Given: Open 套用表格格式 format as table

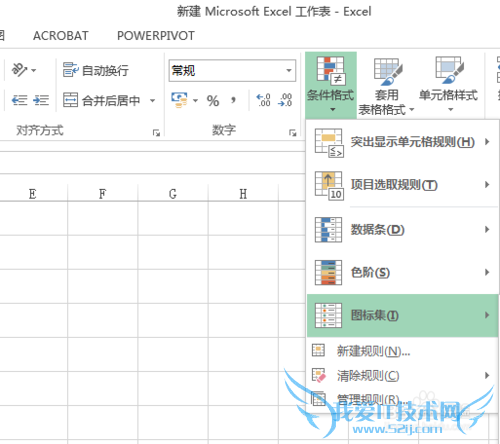Looking at the screenshot, I should tap(387, 86).
